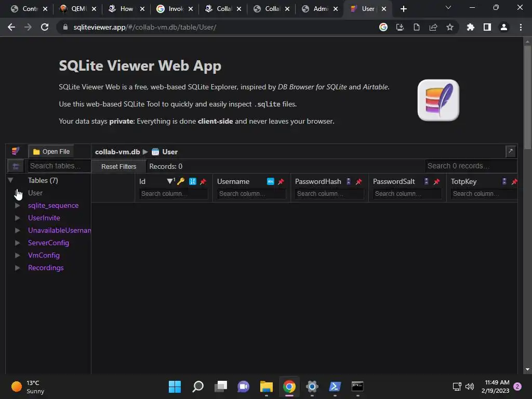Screen dimensions: 532x399
Task: Click the blob type icon on TotpKey column
Action: (504, 181)
